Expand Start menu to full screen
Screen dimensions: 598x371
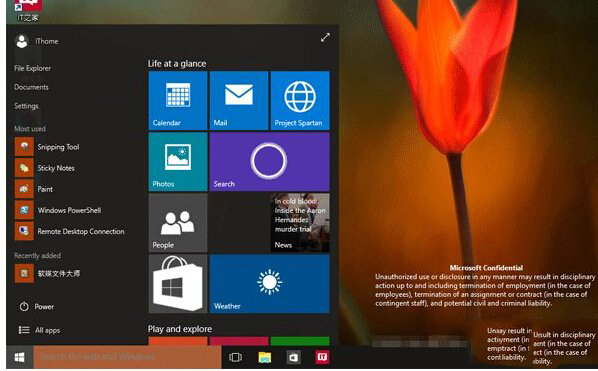coord(325,37)
